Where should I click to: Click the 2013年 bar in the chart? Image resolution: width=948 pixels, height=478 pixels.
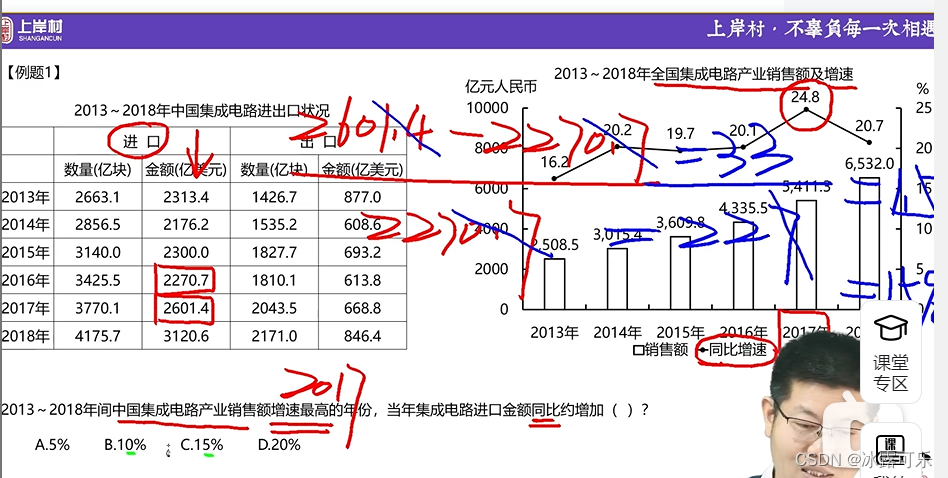[554, 283]
